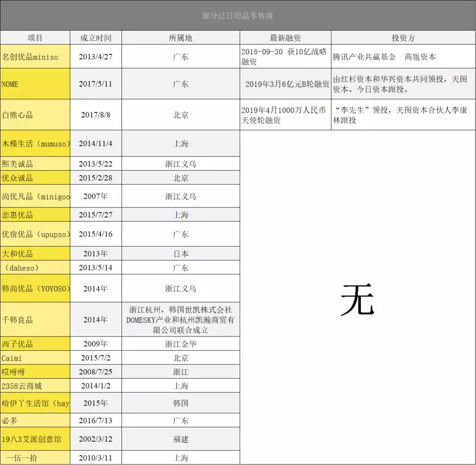Click the 日本 location cell
The height and width of the screenshot is (465, 476).
click(180, 254)
